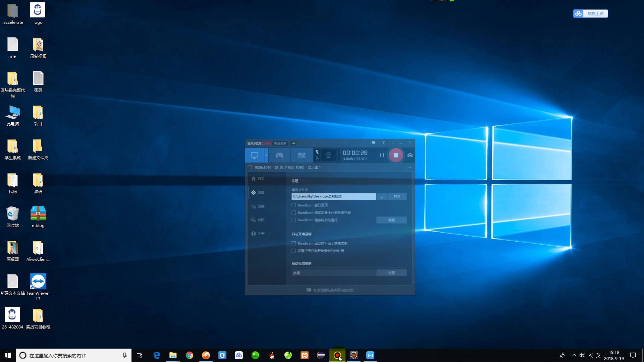Select .accelerate desktop icon
The width and height of the screenshot is (644, 362).
[x=13, y=14]
